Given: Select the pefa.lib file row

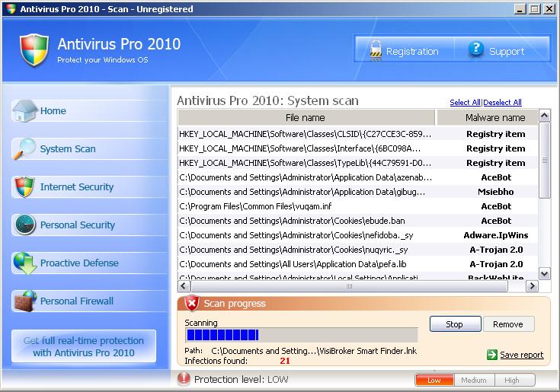Looking at the screenshot, I should point(357,264).
